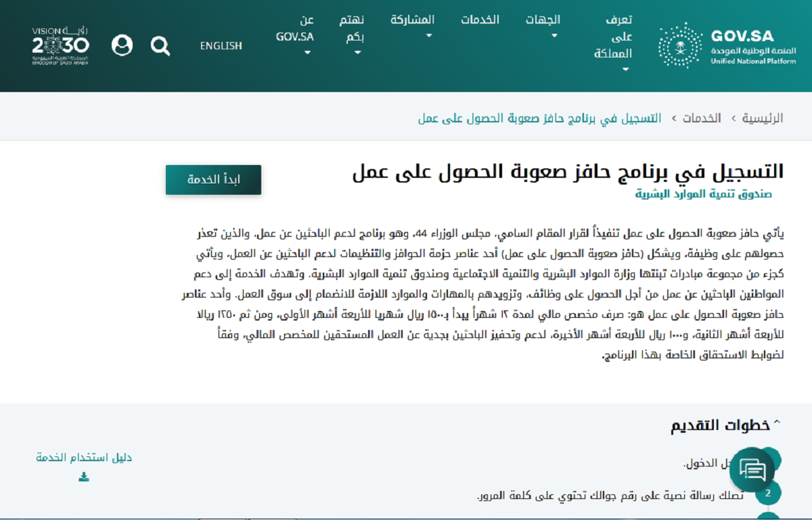This screenshot has height=520, width=812.
Task: Click the صندوق تنمية الموارد البشرية subtitle
Action: [x=704, y=194]
